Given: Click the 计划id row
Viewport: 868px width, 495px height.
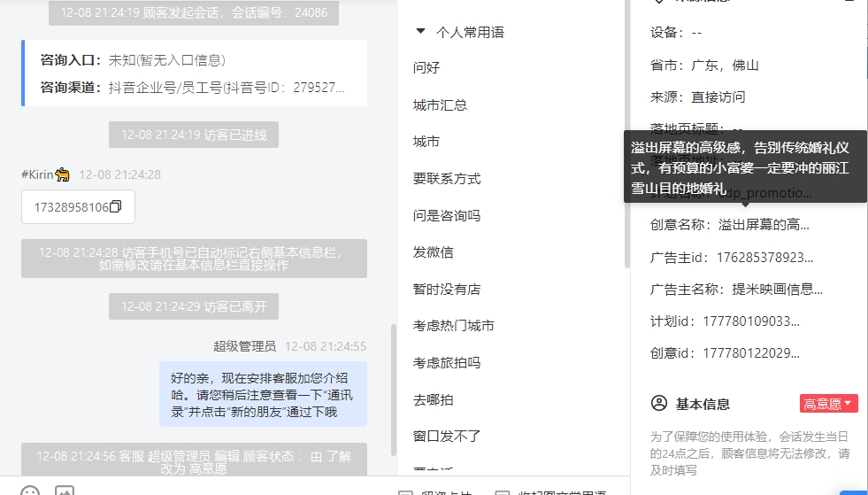Looking at the screenshot, I should (x=725, y=321).
